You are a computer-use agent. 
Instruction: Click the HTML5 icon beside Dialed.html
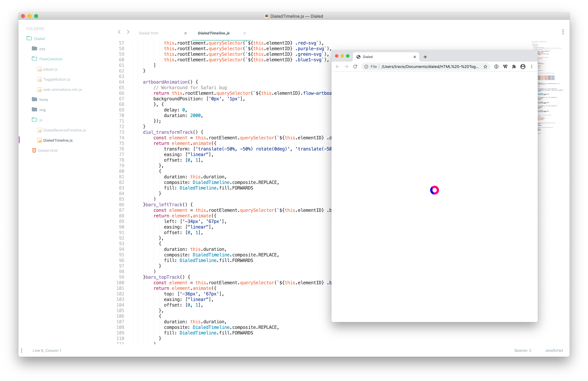34,150
